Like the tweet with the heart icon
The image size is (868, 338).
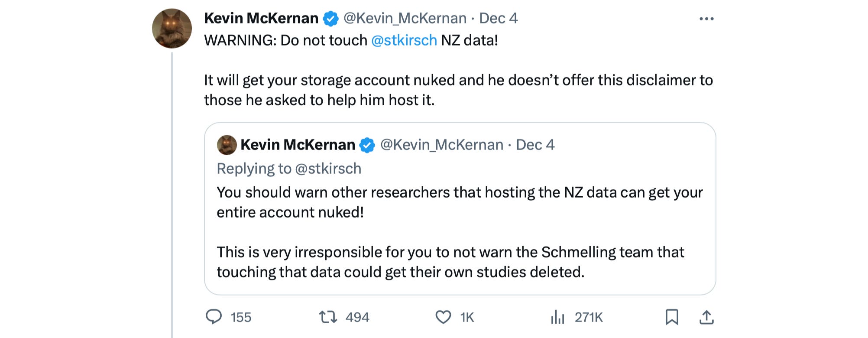click(443, 317)
